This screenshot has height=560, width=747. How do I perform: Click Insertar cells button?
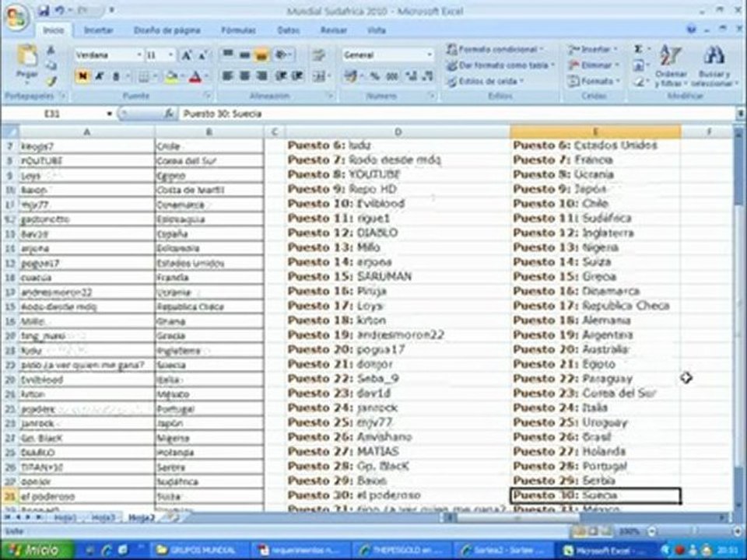pos(592,49)
